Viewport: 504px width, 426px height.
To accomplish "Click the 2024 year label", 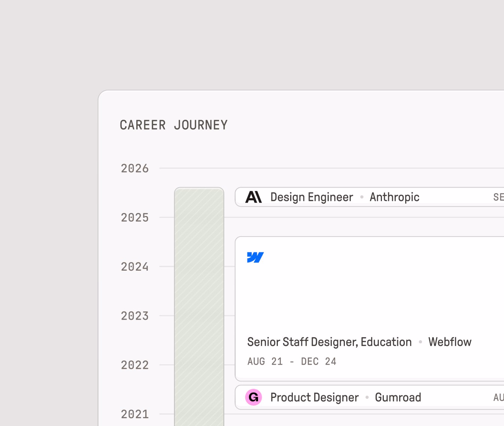I will 135,267.
